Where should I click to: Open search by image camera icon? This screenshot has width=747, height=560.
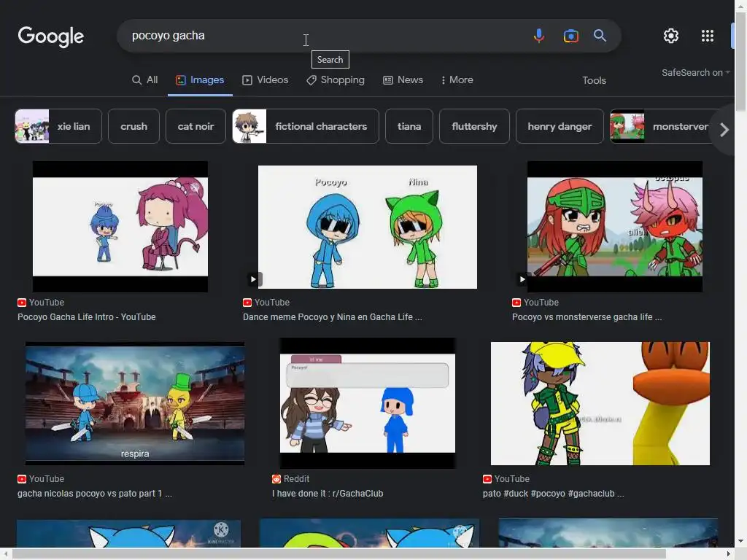click(570, 36)
